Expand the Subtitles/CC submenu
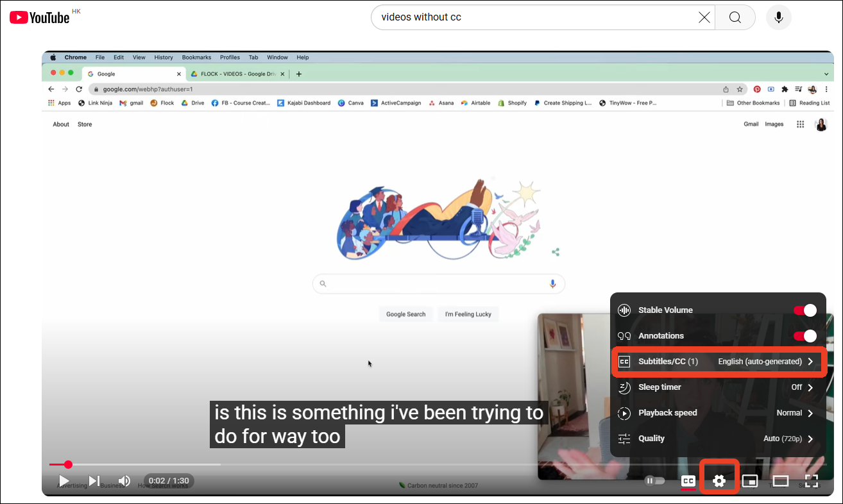 719,361
